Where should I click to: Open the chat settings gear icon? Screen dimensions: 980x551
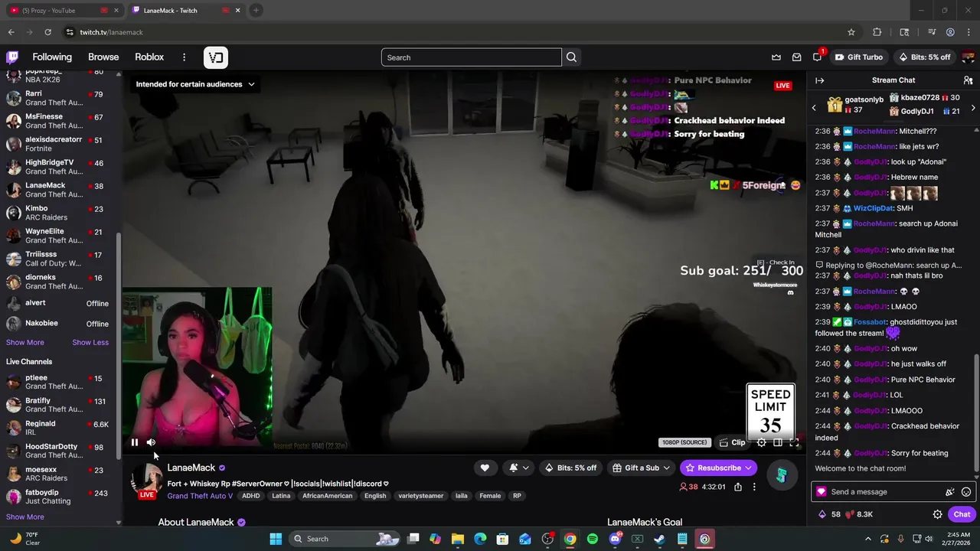(x=937, y=514)
